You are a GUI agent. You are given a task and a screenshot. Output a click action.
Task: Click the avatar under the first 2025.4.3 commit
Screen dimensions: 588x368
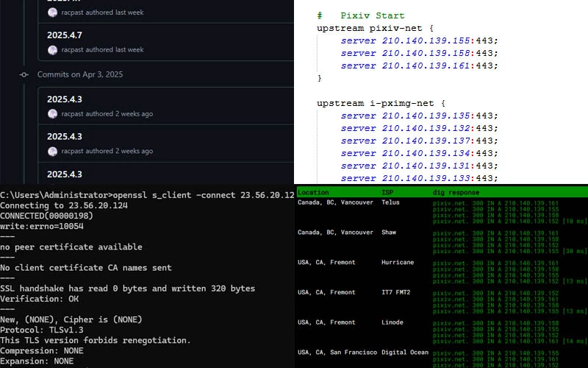[52, 114]
